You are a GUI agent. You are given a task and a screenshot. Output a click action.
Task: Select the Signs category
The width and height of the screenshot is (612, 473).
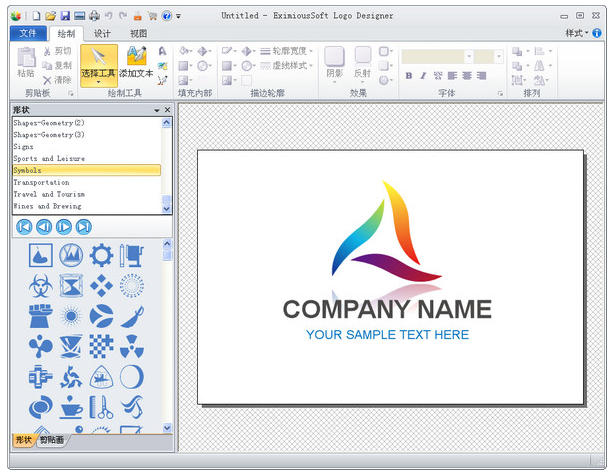(87, 147)
